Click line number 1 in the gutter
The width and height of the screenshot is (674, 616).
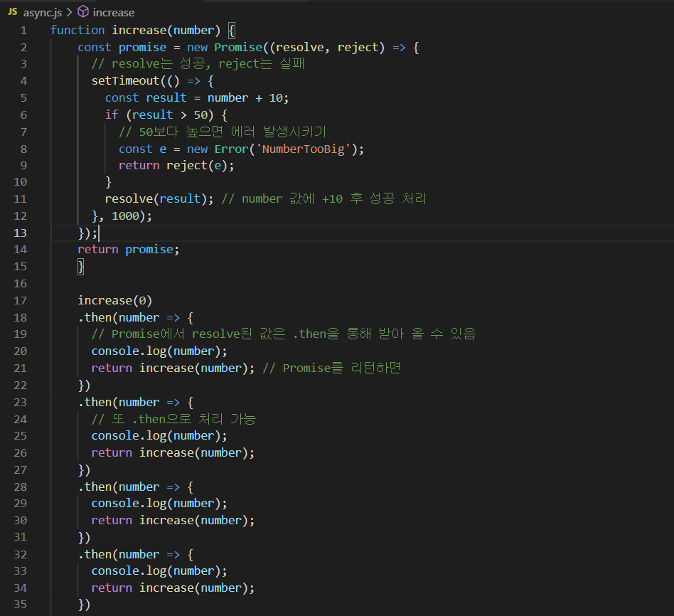[23, 31]
